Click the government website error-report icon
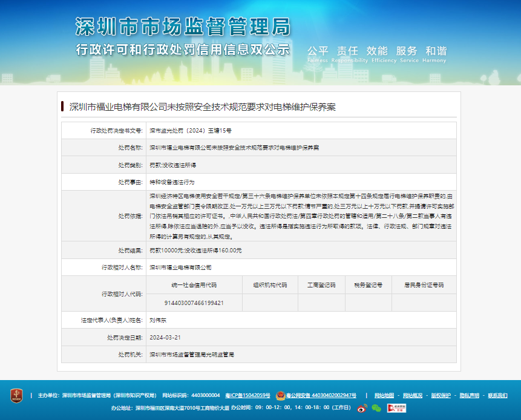 [x=396, y=408]
